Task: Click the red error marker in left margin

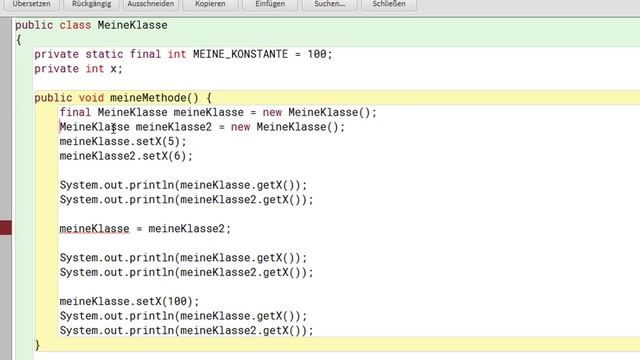Action: click(x=6, y=227)
